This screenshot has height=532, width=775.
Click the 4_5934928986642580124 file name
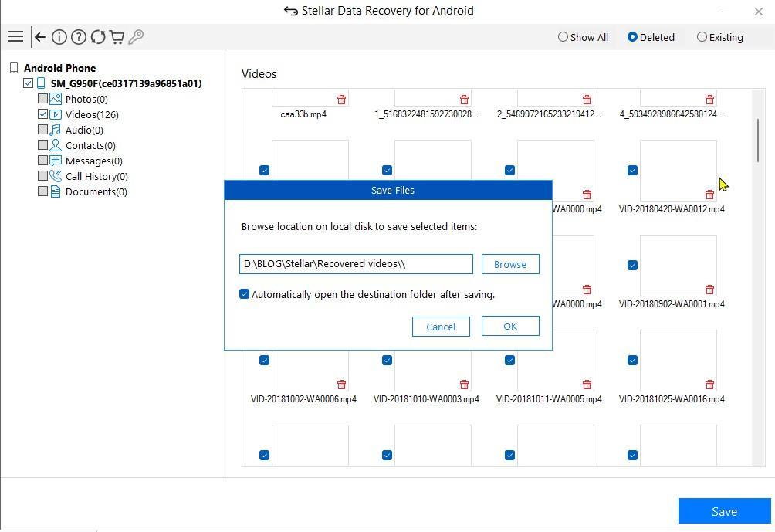point(672,114)
